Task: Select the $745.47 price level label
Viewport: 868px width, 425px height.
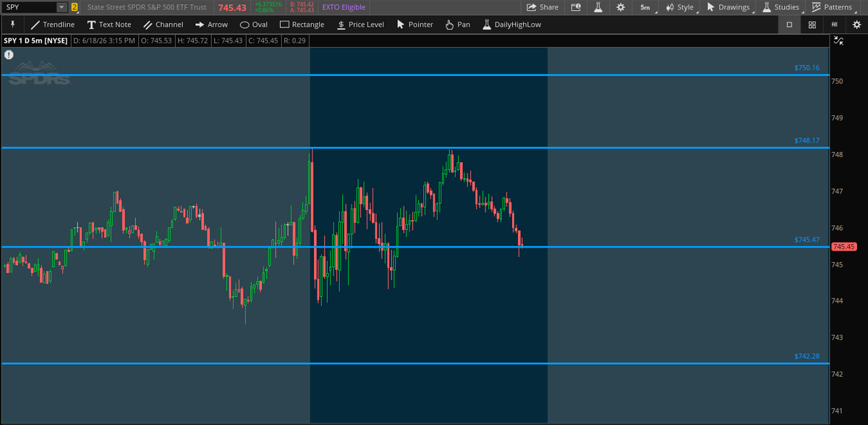Action: coord(807,240)
